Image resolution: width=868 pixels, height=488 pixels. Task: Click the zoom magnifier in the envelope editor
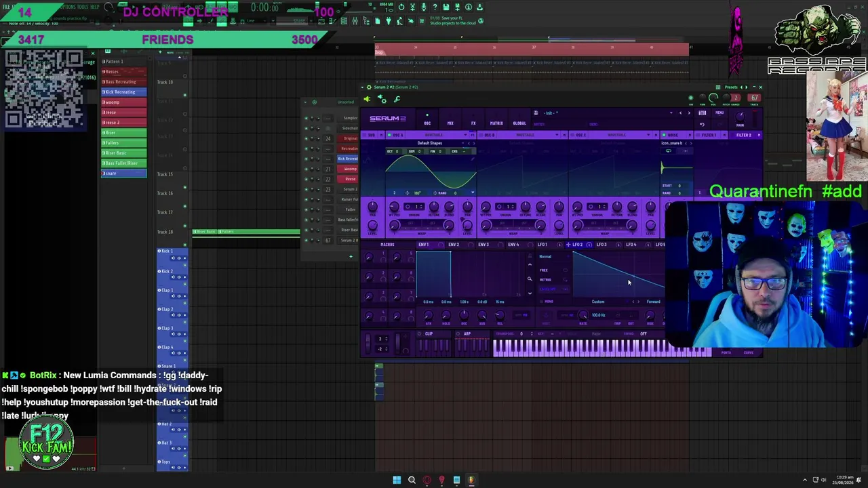[x=530, y=279]
